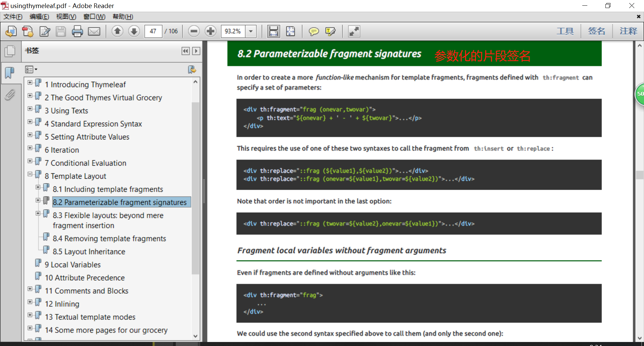This screenshot has width=644, height=346.
Task: Click fit width scrolling mode icon
Action: pos(274,32)
